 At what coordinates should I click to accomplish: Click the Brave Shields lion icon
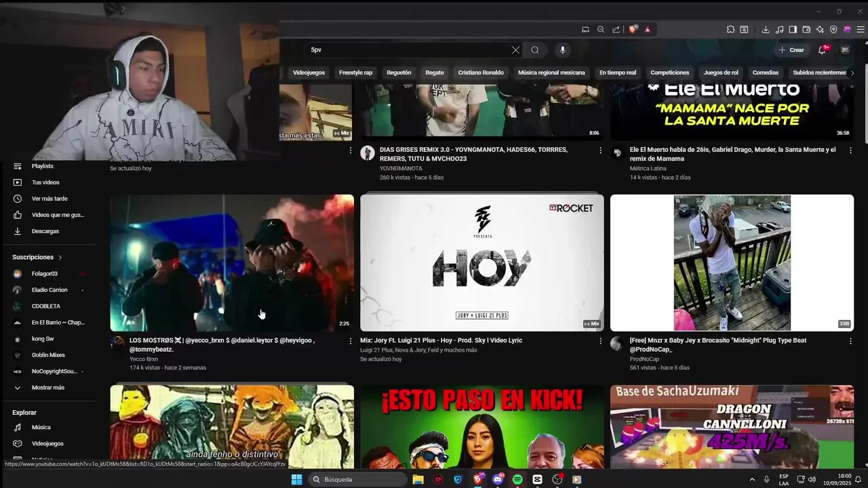633,29
